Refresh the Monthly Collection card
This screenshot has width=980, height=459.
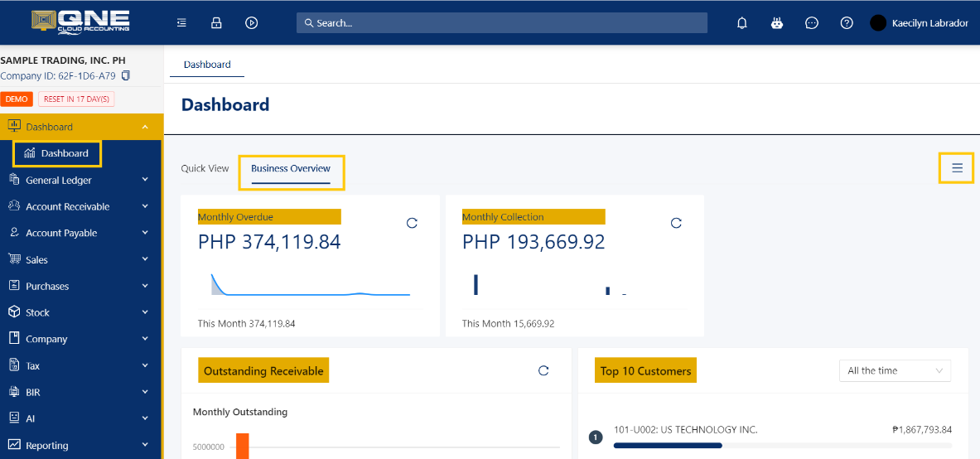676,223
